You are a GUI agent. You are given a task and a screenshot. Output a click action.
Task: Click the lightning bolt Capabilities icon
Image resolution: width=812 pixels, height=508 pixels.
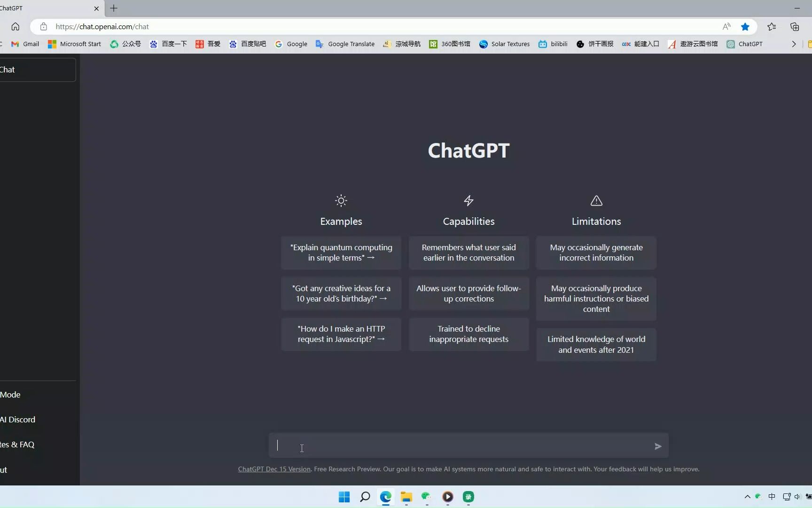pos(468,201)
